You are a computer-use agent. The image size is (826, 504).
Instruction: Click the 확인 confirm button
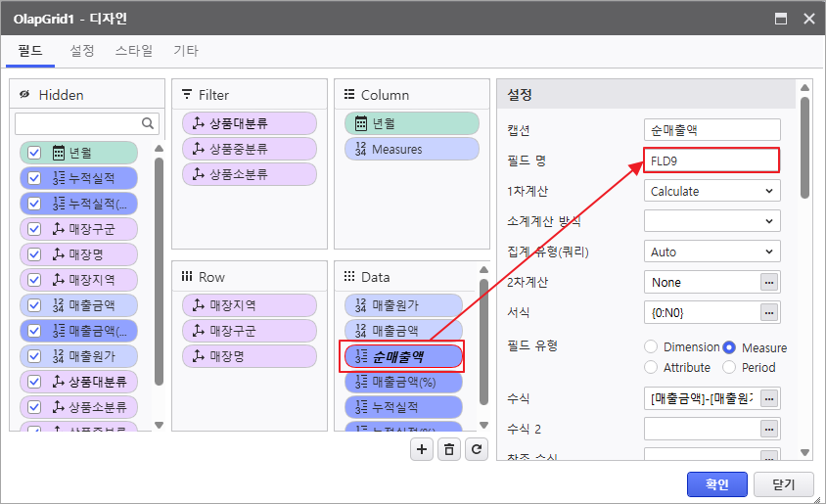(716, 483)
